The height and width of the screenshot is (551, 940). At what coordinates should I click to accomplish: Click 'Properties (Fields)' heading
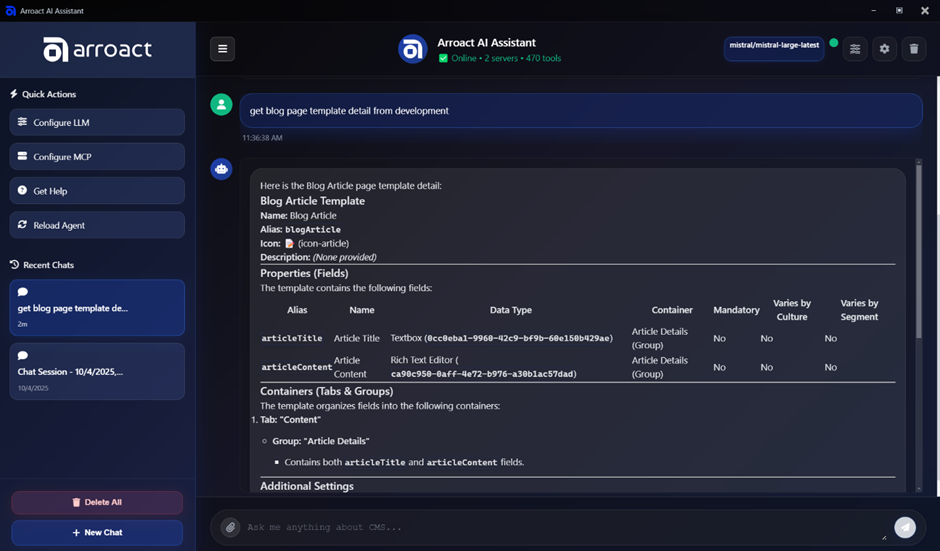point(304,273)
